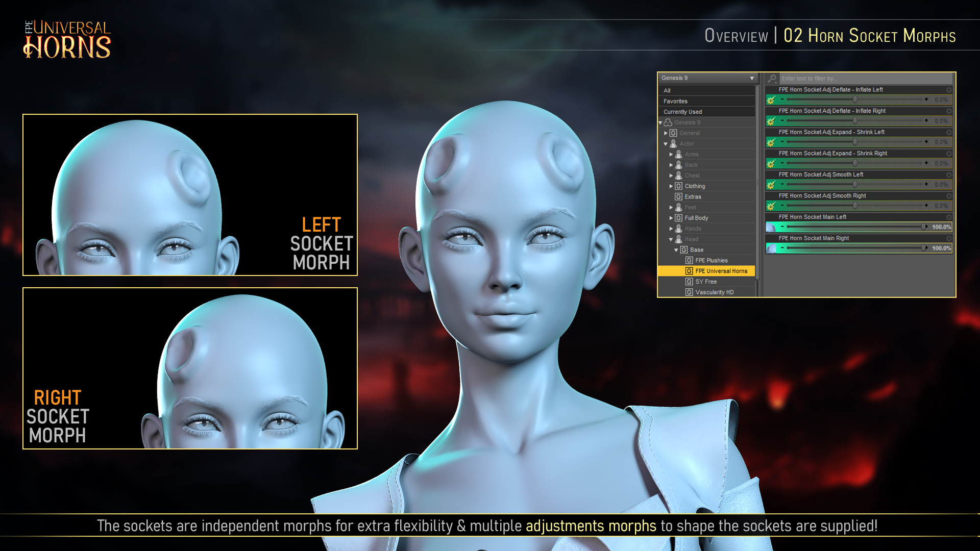Viewport: 980px width, 551px height.
Task: Click the thumbnail icon on FPE Horn Socket Main Right
Action: pyautogui.click(x=772, y=247)
